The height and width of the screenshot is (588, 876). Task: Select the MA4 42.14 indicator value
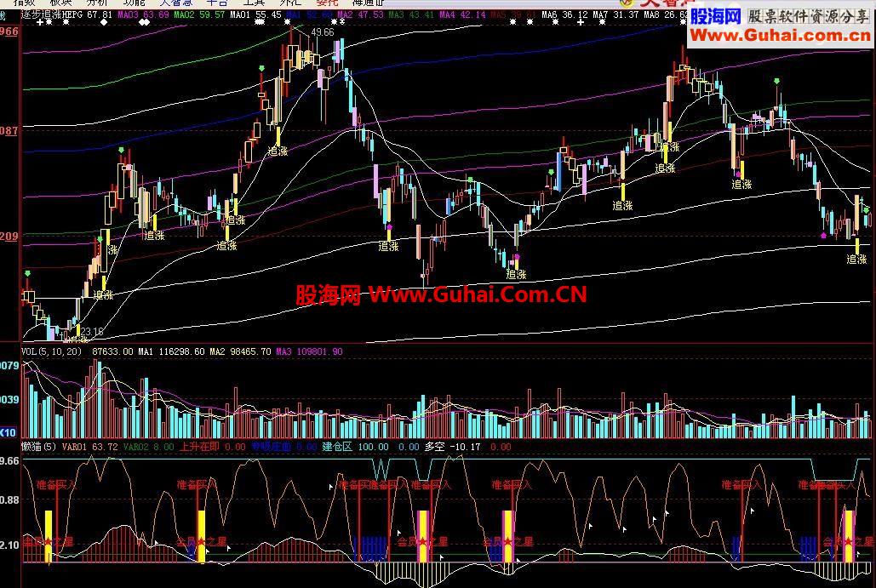462,14
